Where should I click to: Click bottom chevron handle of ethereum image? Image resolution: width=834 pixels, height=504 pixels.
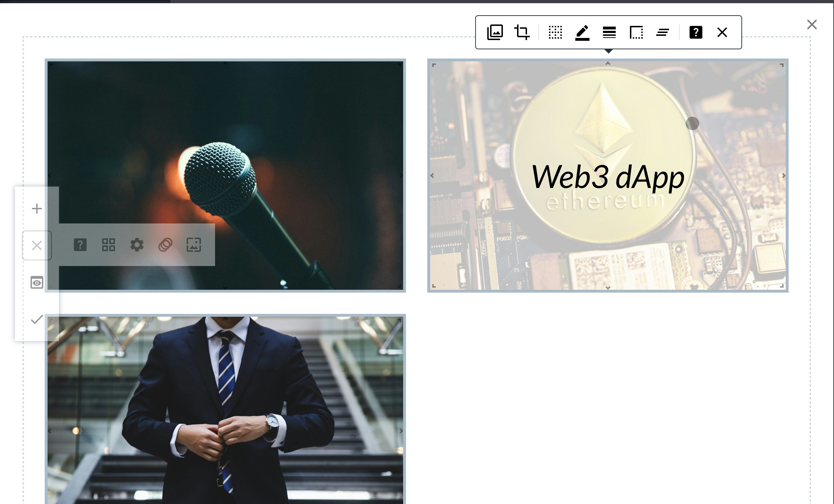[x=608, y=288]
